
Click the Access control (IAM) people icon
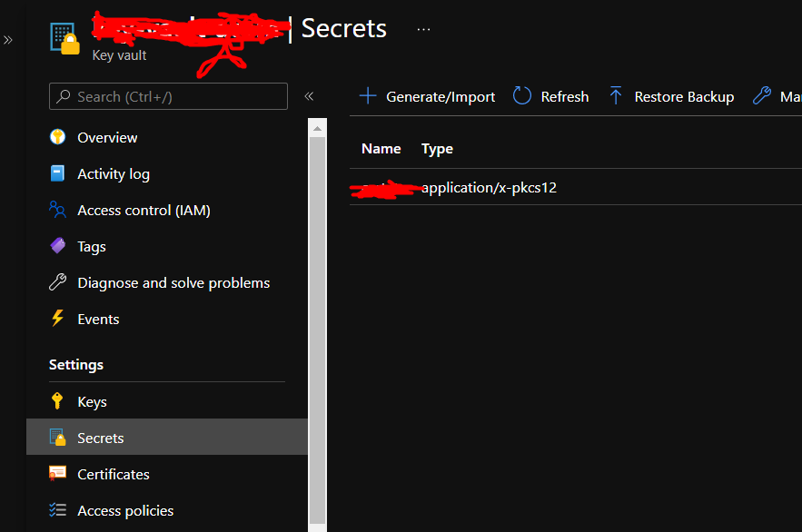58,210
